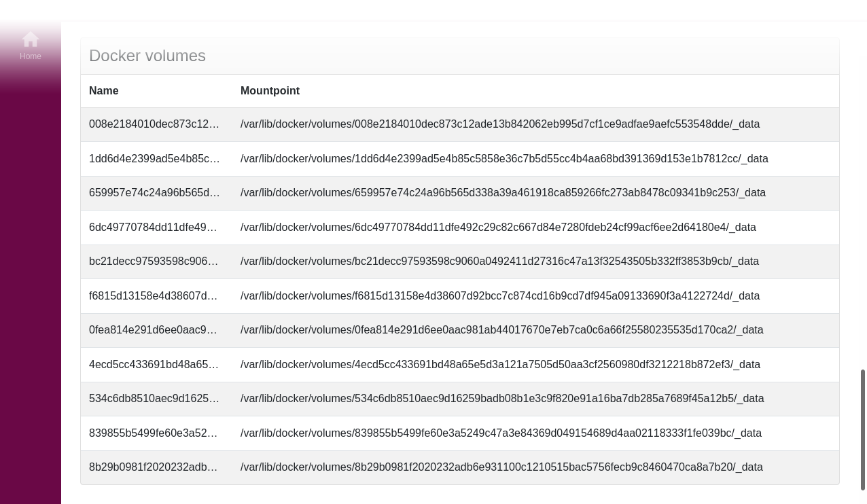Select mountpoint path starting with 008e2184010dec
This screenshot has width=867, height=504.
(500, 124)
